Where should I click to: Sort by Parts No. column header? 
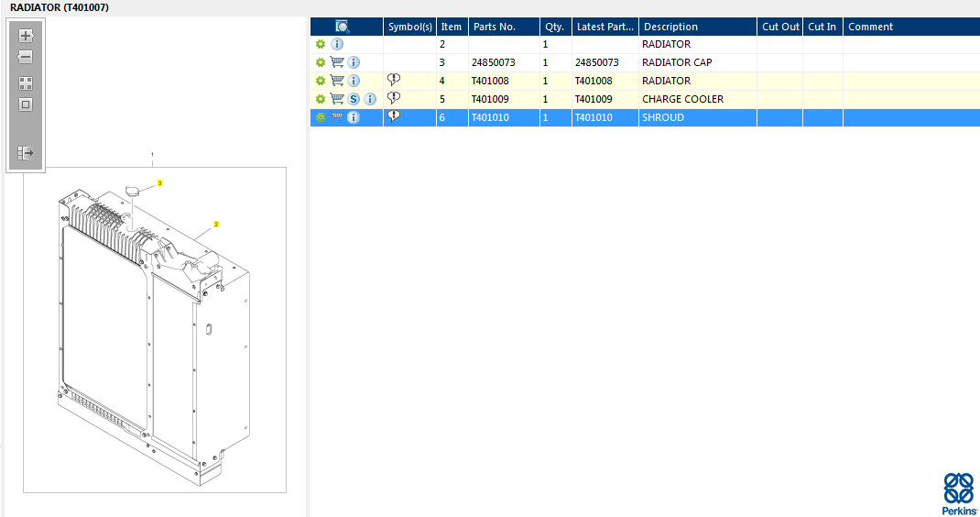[x=504, y=27]
